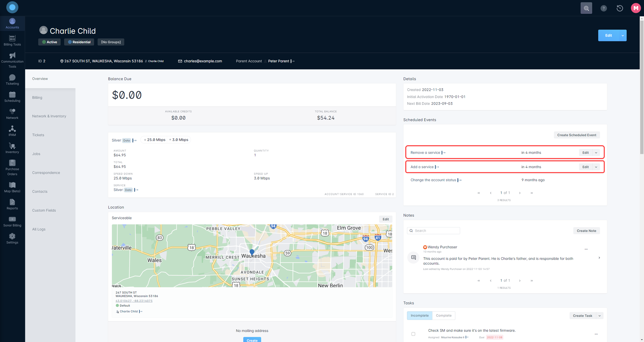This screenshot has width=644, height=342.
Task: Open Wendy Purchaser note options ellipsis
Action: point(586,249)
